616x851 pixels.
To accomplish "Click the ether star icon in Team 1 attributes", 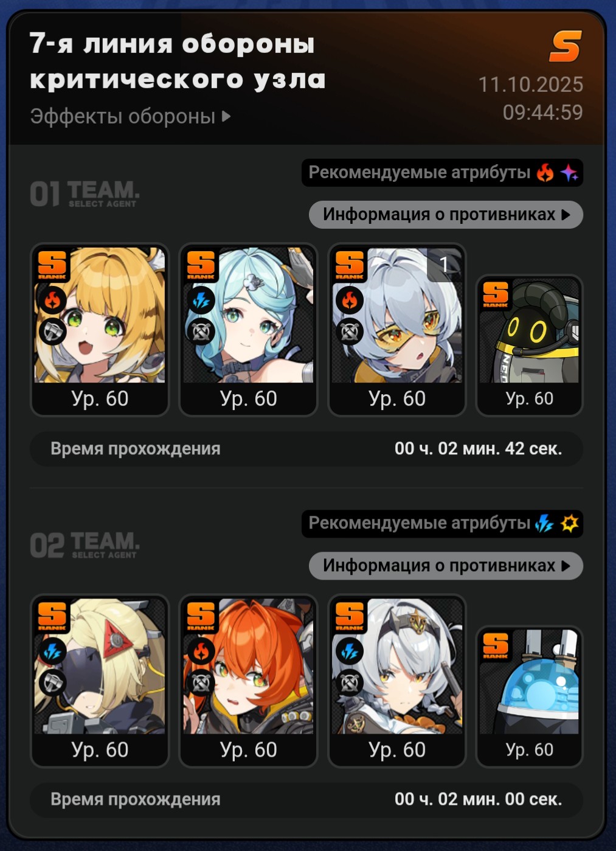I will click(x=569, y=173).
